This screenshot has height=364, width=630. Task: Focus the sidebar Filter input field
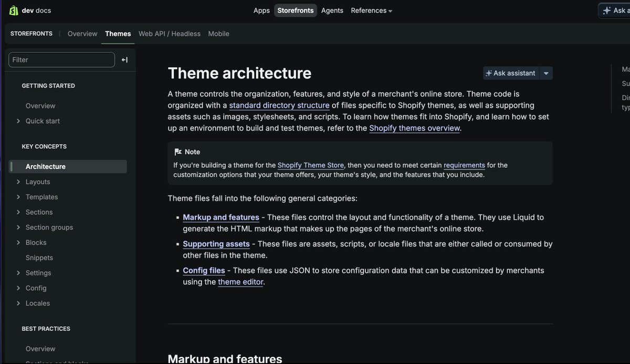61,60
